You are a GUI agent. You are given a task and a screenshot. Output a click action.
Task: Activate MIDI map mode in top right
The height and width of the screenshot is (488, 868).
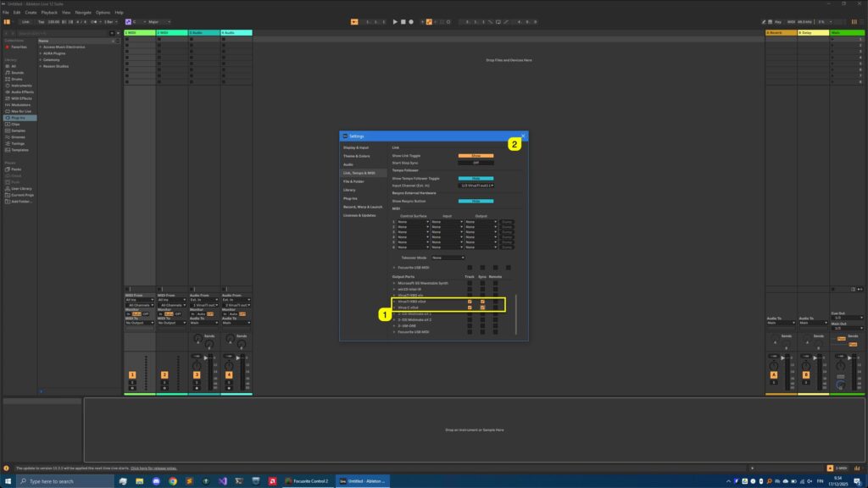tap(792, 23)
